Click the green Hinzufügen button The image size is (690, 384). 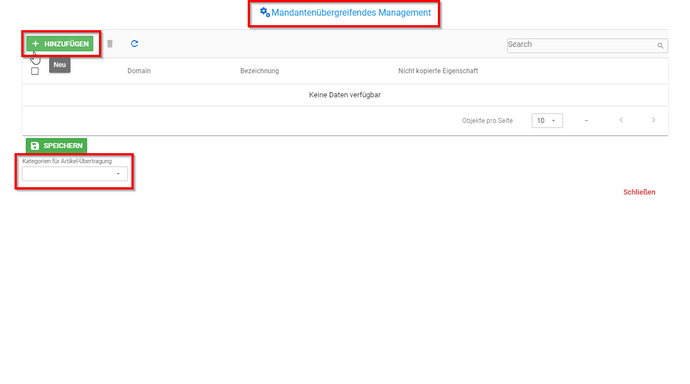coord(60,44)
